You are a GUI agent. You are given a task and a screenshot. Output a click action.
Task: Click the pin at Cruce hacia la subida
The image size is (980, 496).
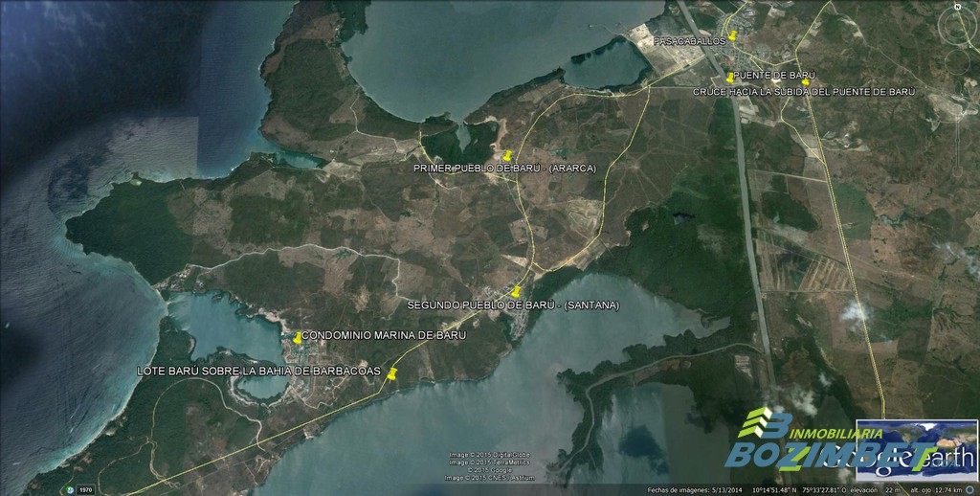(806, 82)
